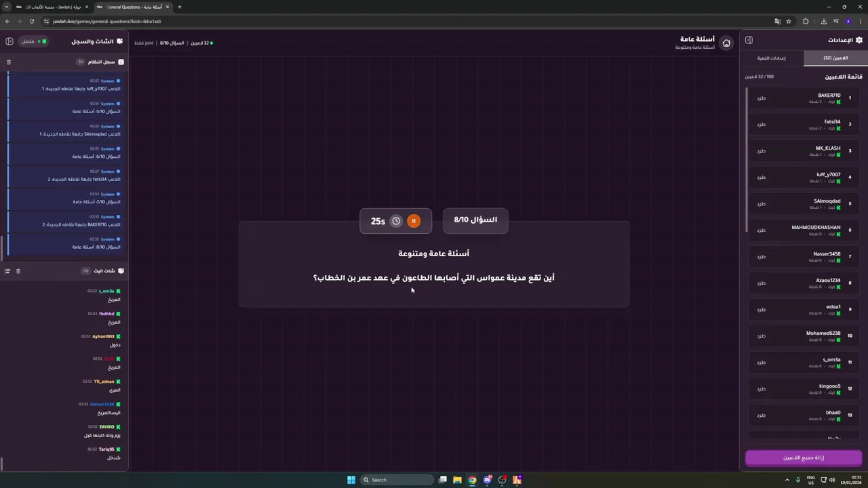This screenshot has height=488, width=868.
Task: Collapse the settings side panel
Action: [x=749, y=40]
